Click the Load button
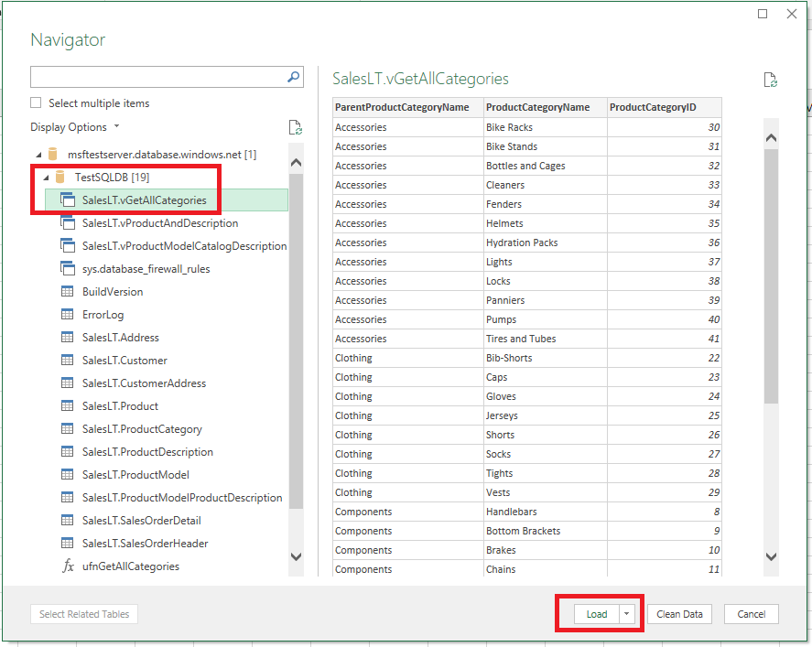This screenshot has width=812, height=647. pyautogui.click(x=597, y=614)
